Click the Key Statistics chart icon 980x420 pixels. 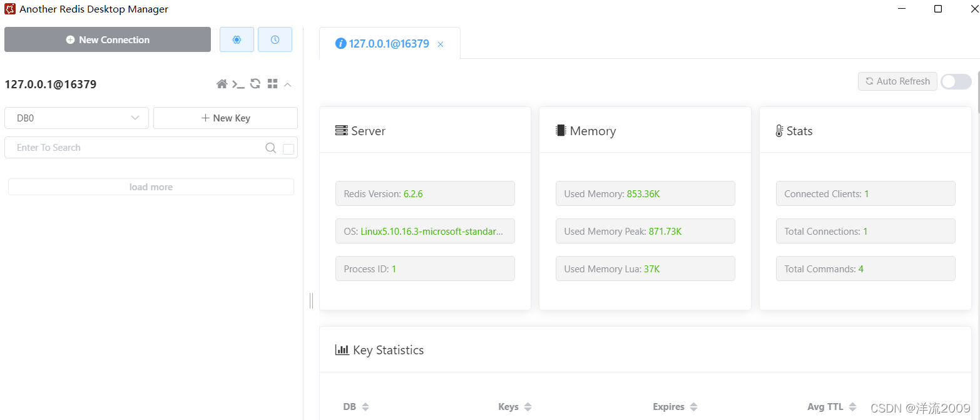342,349
